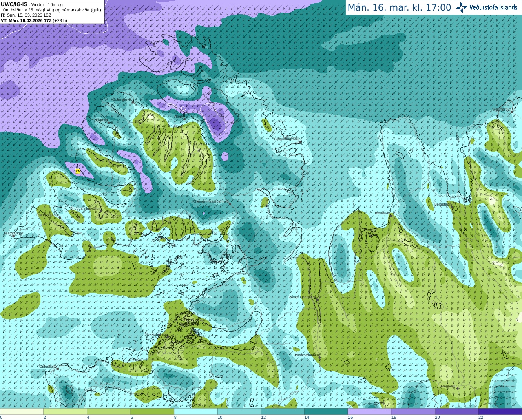Click the 0–2 m/s pale yellow legend swatch
Screen dimensions: 522x420
pyautogui.click(x=22, y=411)
